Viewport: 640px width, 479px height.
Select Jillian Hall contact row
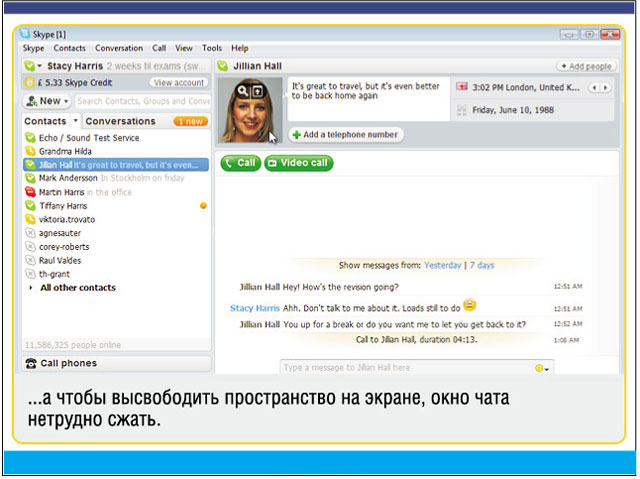click(116, 165)
